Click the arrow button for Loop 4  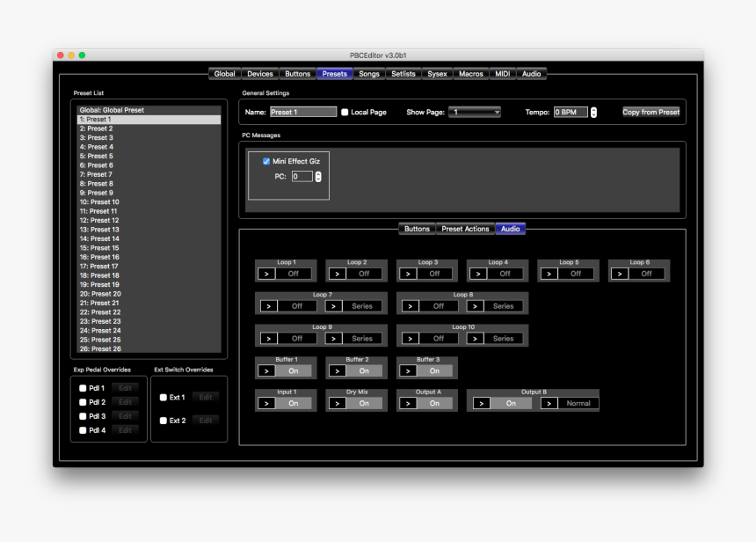478,275
